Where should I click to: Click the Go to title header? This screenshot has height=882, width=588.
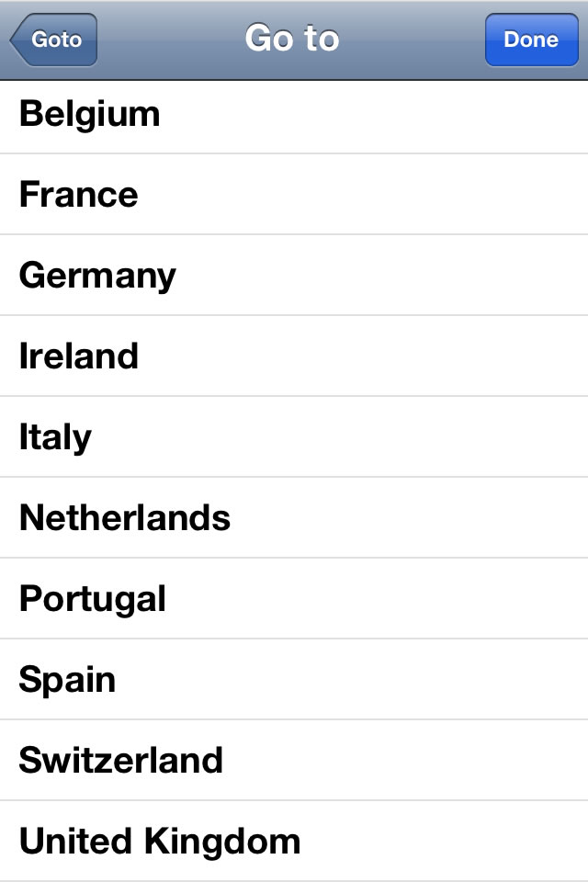[x=292, y=39]
